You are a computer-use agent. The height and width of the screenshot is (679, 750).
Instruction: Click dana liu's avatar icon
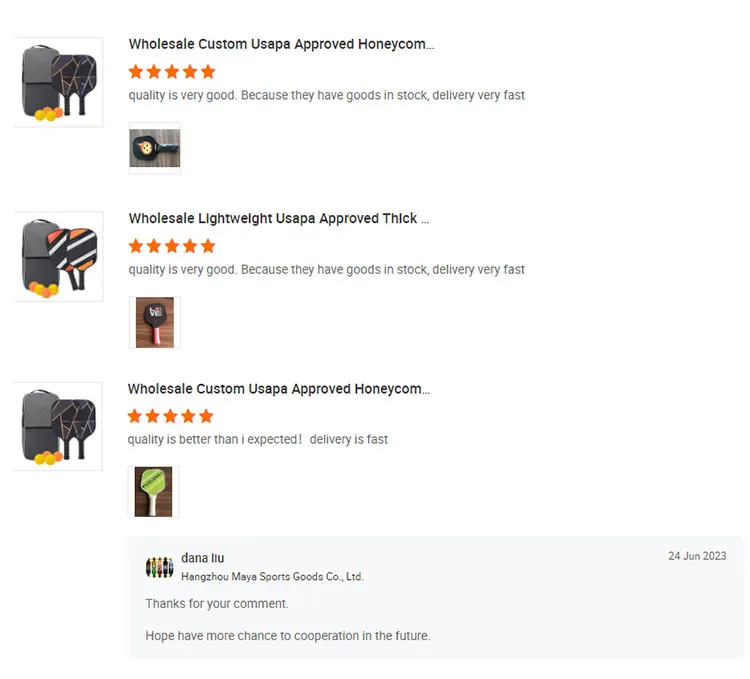coord(160,567)
